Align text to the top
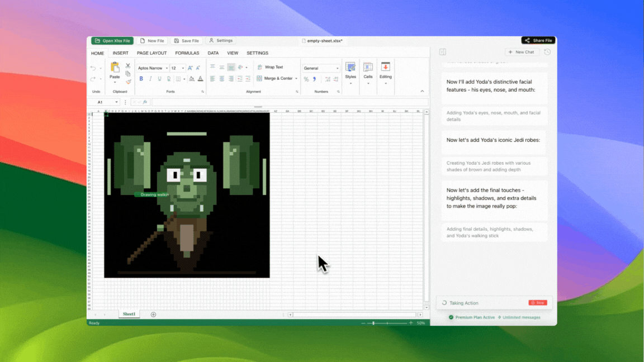644x362 pixels. (212, 67)
